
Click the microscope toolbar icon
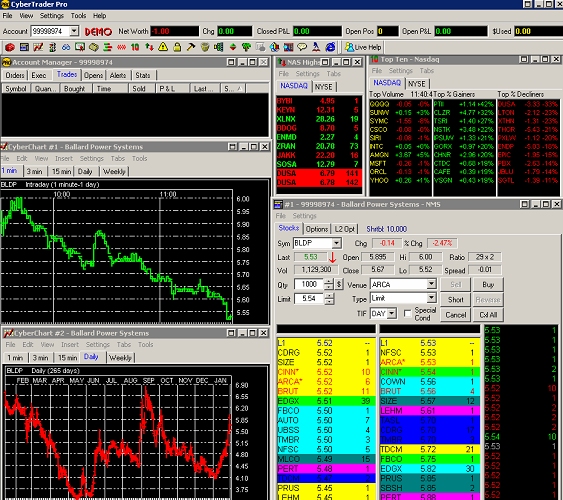[316, 47]
